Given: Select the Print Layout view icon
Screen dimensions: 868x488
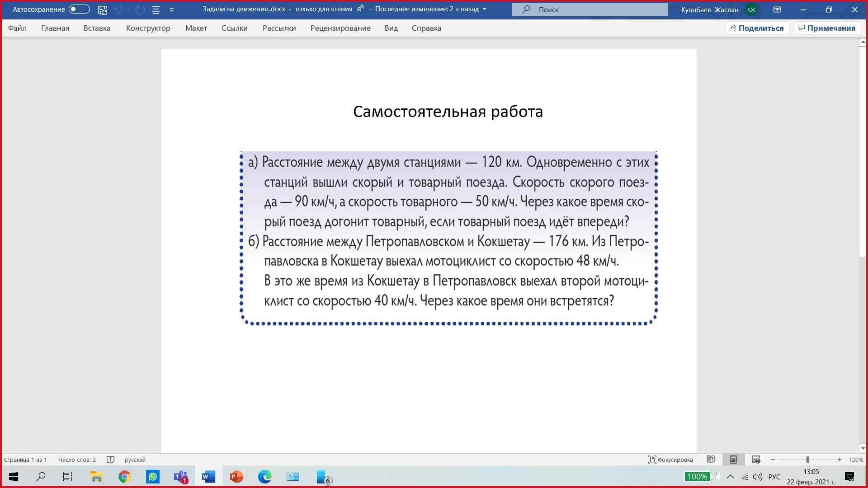Looking at the screenshot, I should [733, 460].
